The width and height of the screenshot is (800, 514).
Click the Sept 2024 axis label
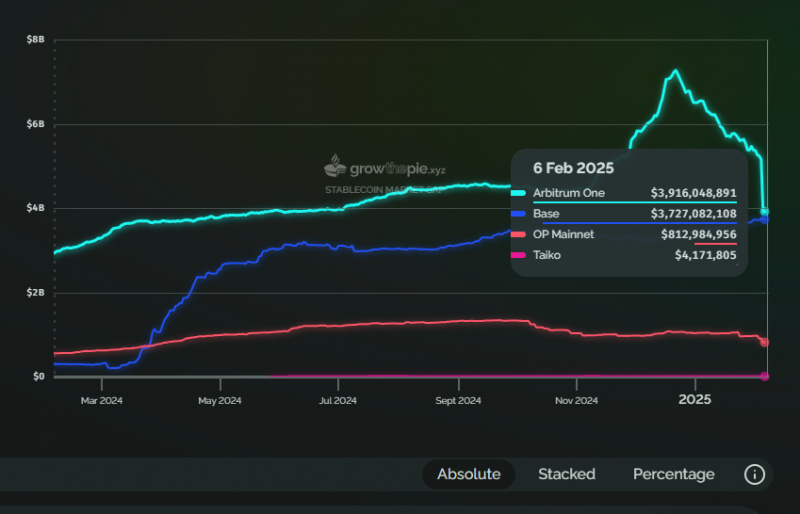458,401
